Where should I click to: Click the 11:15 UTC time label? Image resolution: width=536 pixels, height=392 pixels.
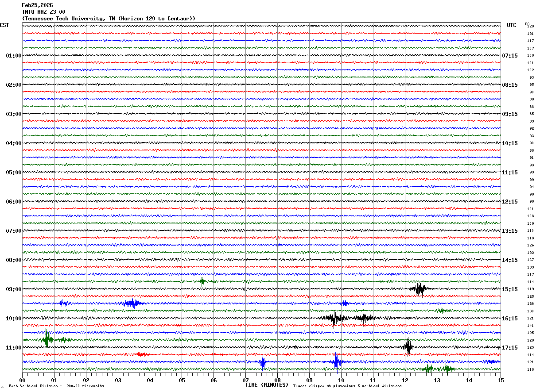click(x=509, y=173)
